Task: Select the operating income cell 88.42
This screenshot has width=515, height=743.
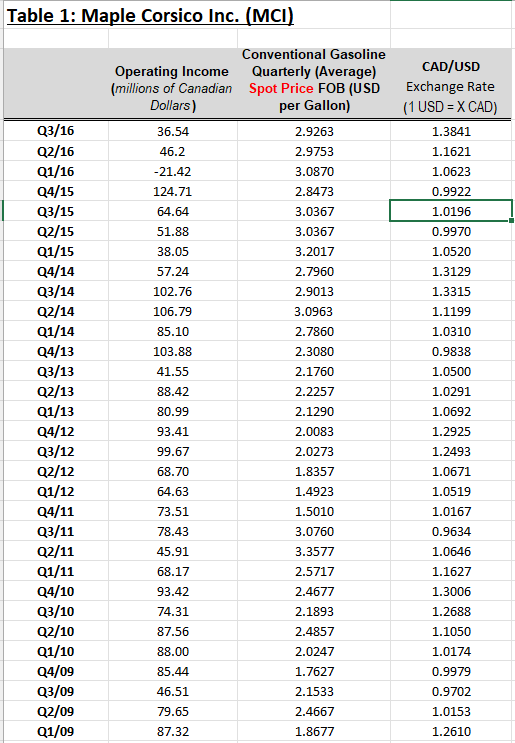Action: point(172,391)
